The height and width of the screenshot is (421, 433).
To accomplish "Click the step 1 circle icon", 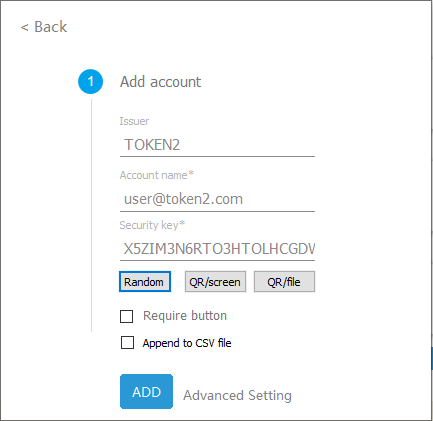I will tap(91, 82).
